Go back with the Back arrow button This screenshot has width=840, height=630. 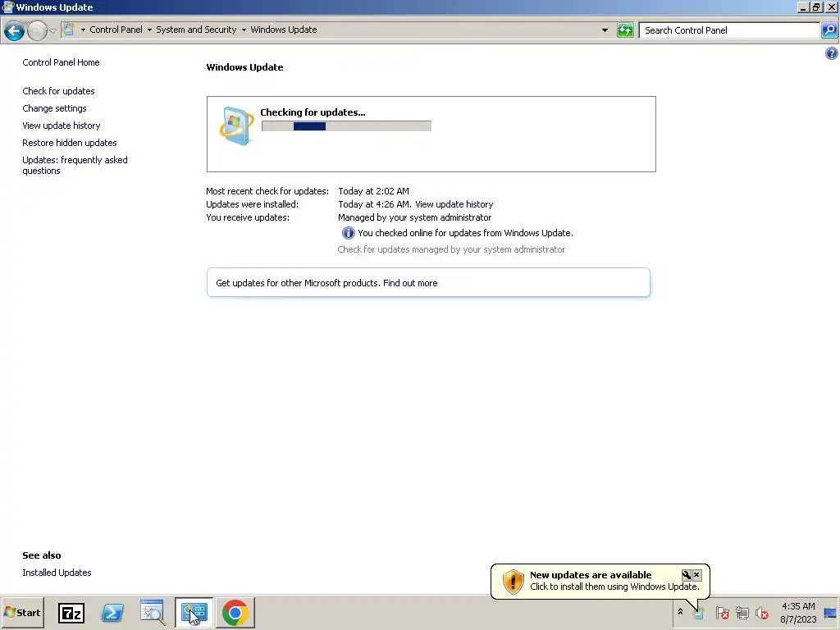pyautogui.click(x=15, y=30)
